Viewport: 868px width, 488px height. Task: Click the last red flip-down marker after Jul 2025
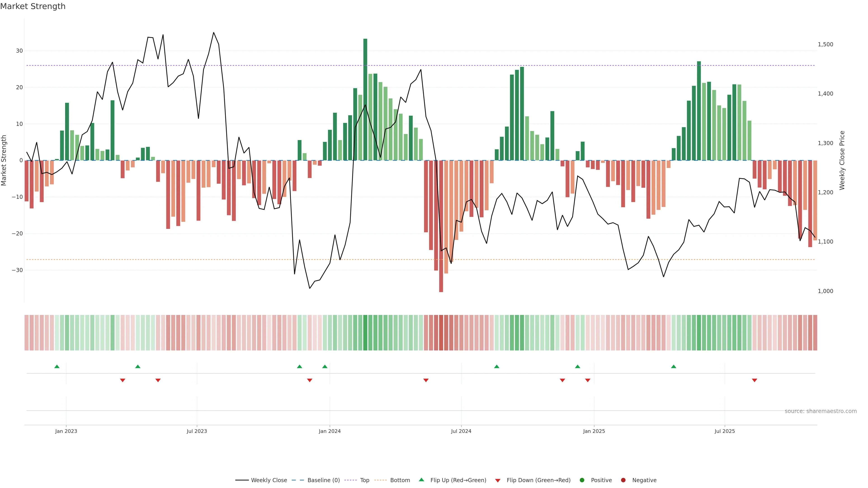(755, 380)
